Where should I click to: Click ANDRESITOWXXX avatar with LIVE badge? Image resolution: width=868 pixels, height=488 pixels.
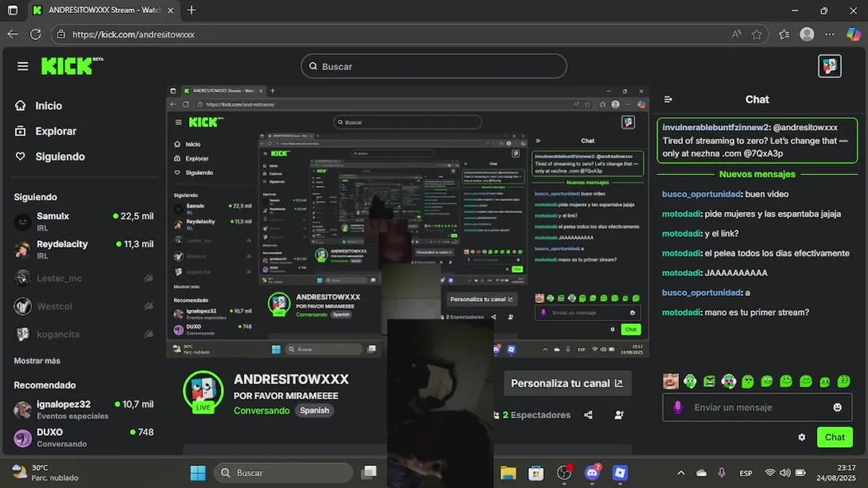point(203,392)
